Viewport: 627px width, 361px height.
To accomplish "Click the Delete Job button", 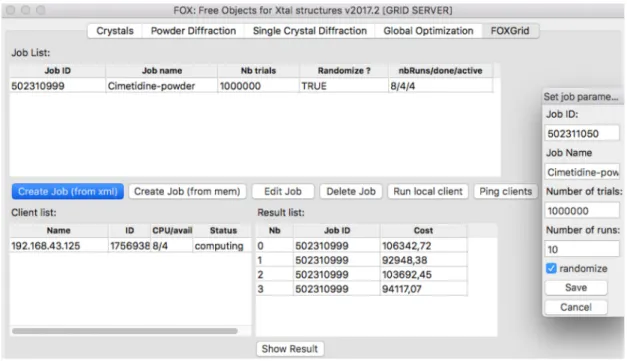I will click(351, 191).
